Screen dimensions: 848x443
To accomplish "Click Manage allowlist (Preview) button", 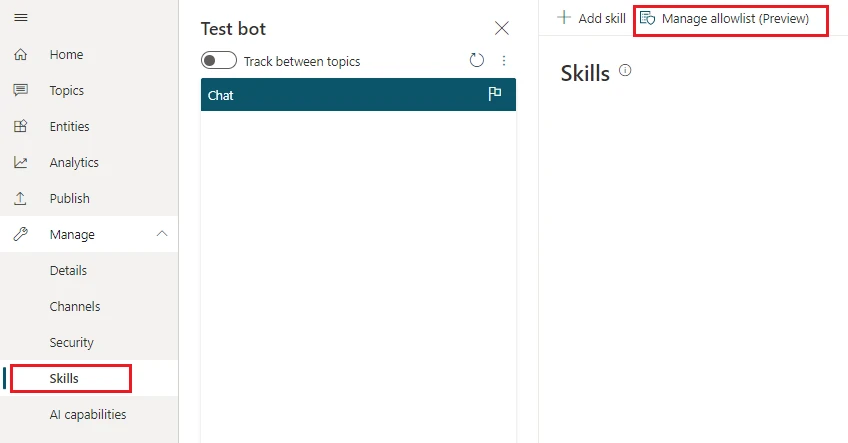I will click(x=725, y=18).
